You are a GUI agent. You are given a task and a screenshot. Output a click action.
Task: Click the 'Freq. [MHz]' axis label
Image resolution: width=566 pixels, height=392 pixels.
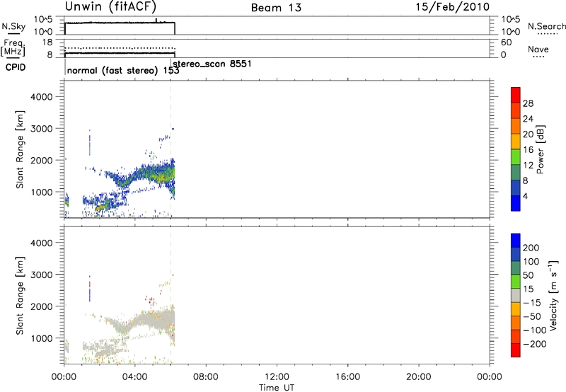13,48
